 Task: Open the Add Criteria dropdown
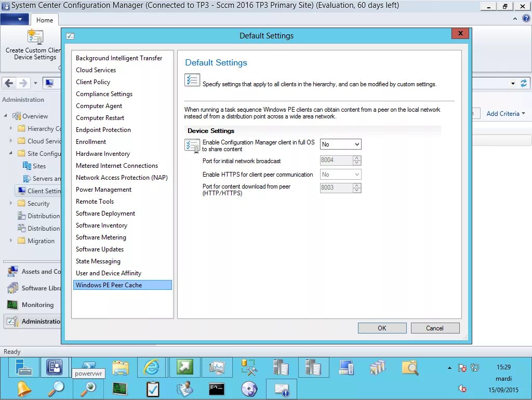pos(506,114)
